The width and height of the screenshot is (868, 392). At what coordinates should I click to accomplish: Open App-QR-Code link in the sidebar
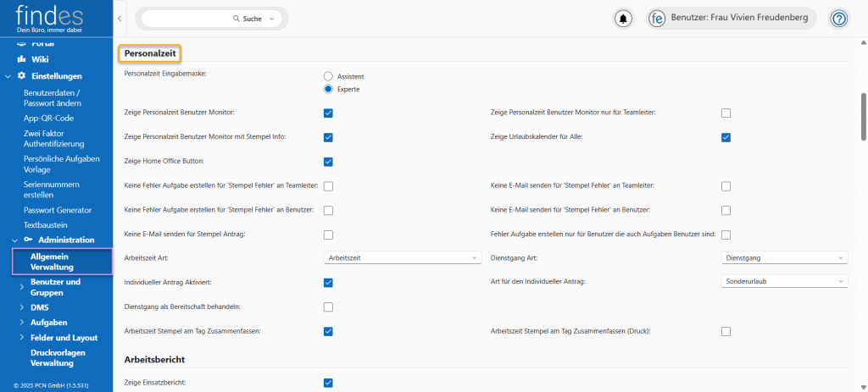point(48,118)
